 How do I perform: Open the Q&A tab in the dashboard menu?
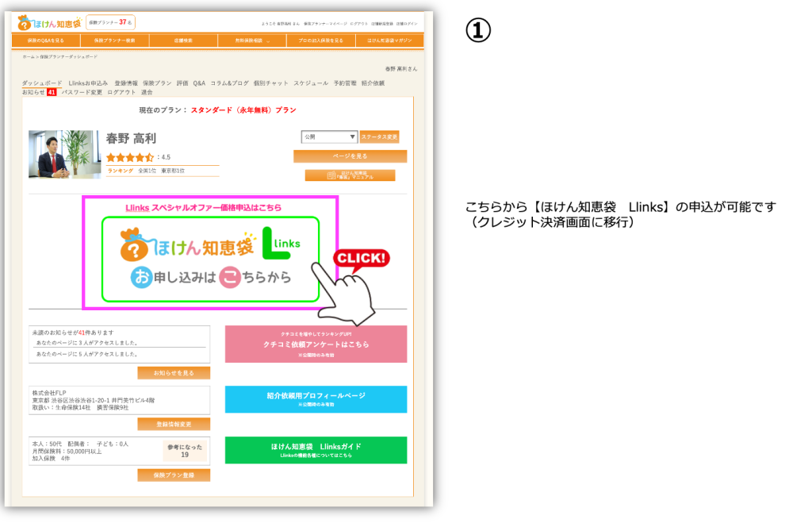[199, 83]
